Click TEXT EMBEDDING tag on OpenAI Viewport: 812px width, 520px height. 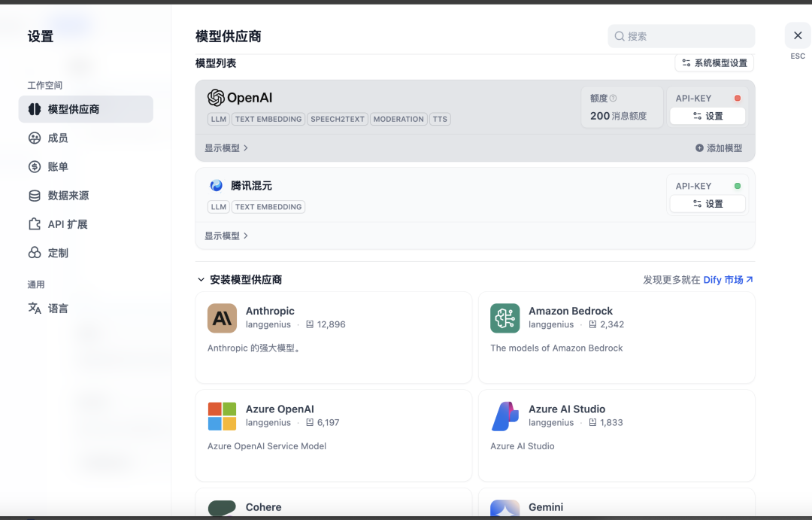pyautogui.click(x=268, y=119)
